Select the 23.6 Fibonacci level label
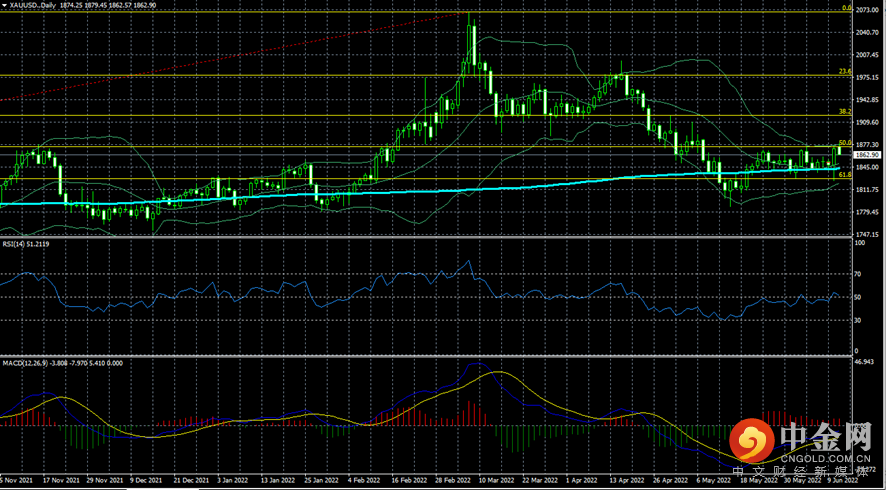Image resolution: width=886 pixels, height=490 pixels. pyautogui.click(x=845, y=71)
